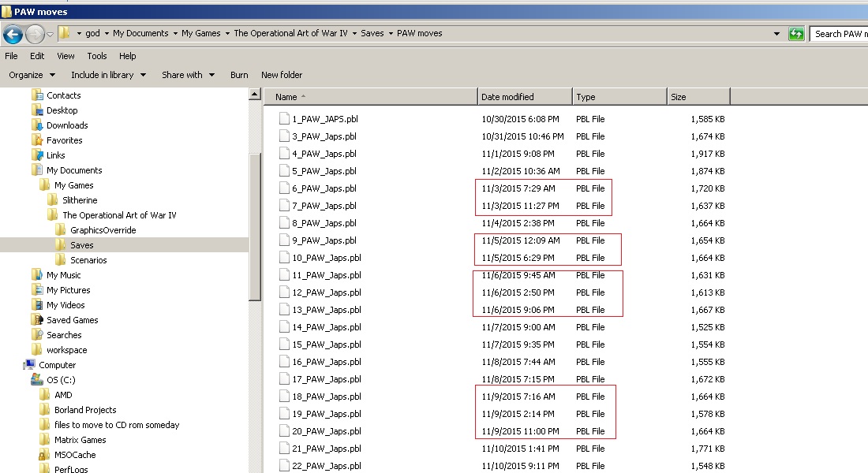Image resolution: width=868 pixels, height=473 pixels.
Task: Select the Downloads folder icon in tree
Action: [37, 125]
